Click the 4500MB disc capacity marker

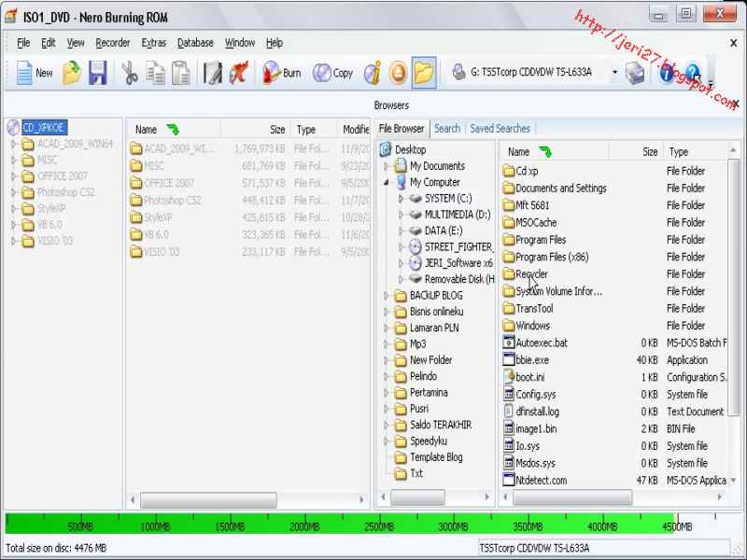click(x=677, y=527)
